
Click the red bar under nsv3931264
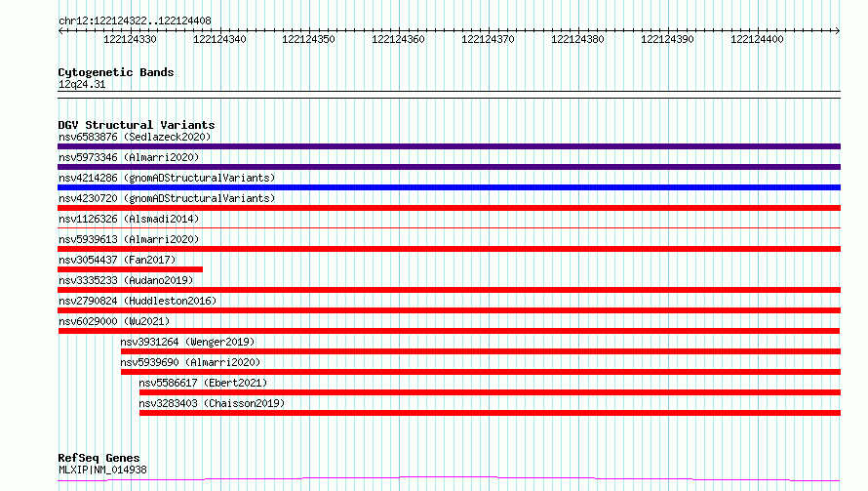click(x=481, y=351)
